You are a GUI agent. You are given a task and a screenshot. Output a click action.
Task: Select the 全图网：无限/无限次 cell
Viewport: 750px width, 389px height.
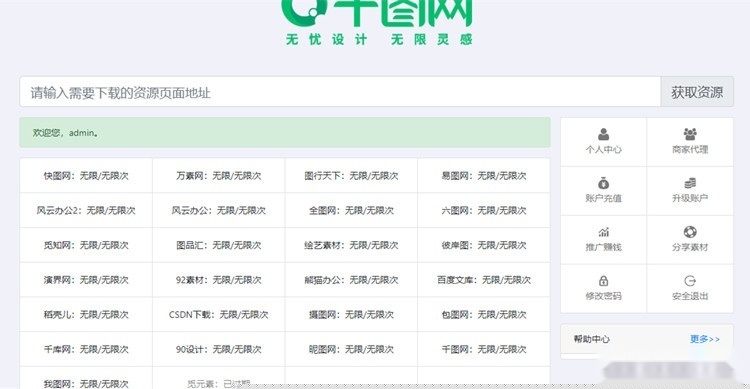coord(351,210)
